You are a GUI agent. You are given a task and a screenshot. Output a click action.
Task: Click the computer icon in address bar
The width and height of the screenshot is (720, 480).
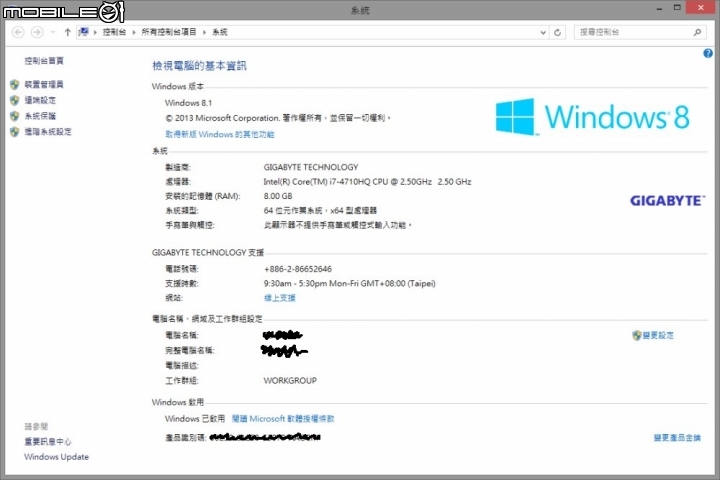[x=84, y=32]
